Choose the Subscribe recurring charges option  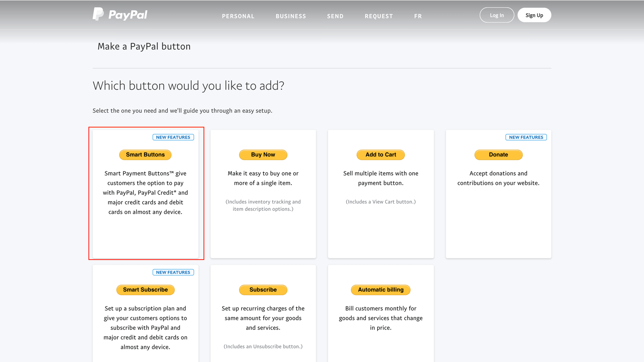click(x=263, y=290)
